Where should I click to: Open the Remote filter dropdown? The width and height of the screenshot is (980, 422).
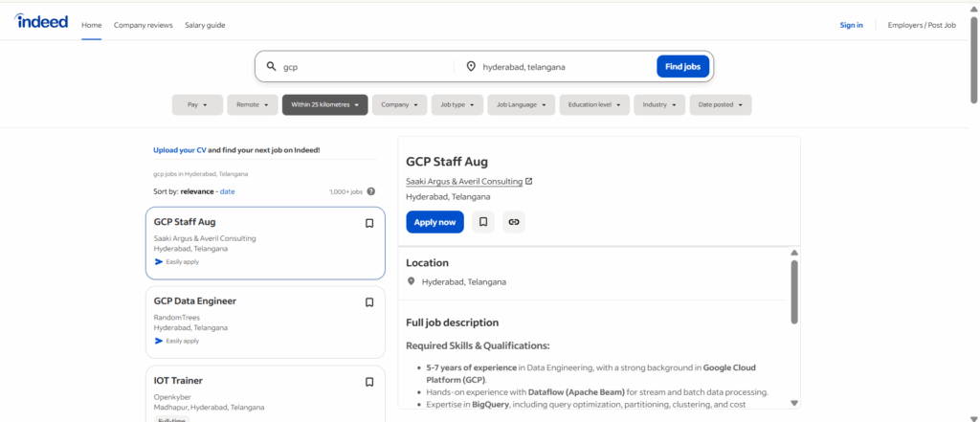point(253,105)
